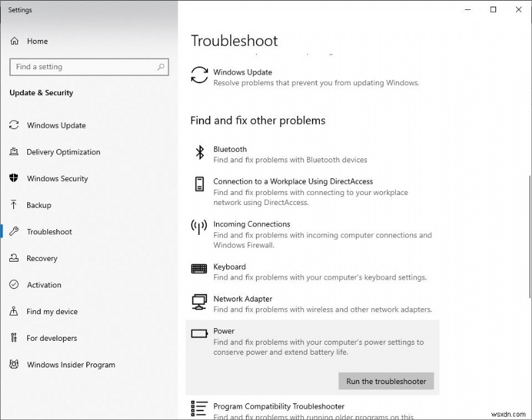Click inside the Find a setting box
Image resolution: width=532 pixels, height=420 pixels.
click(x=80, y=67)
